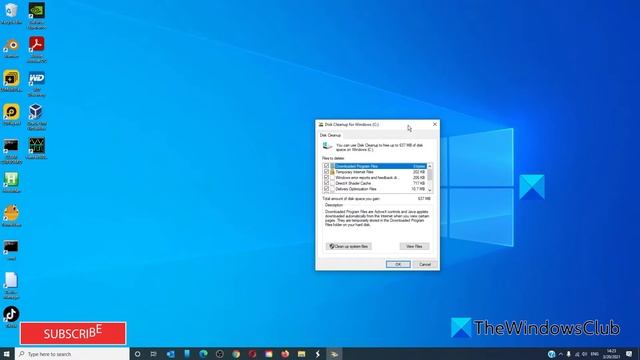Toggle Windows error reports and feedback checkbox

(x=326, y=178)
